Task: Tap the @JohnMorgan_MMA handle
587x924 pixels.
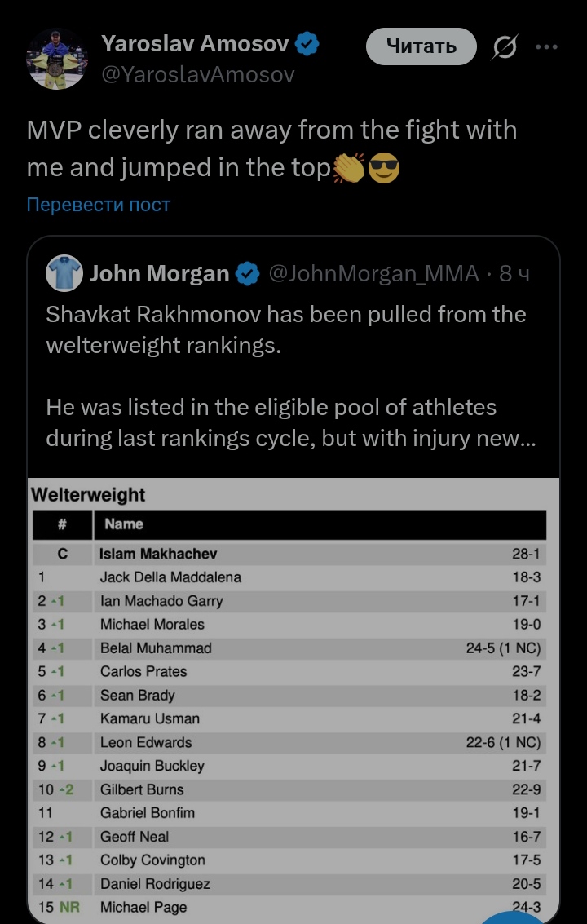Action: pos(373,274)
